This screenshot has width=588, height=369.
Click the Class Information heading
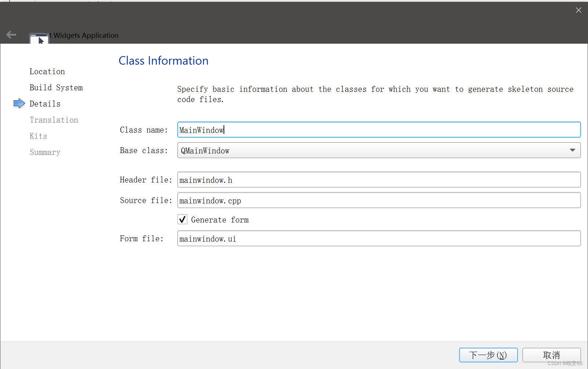tap(164, 61)
